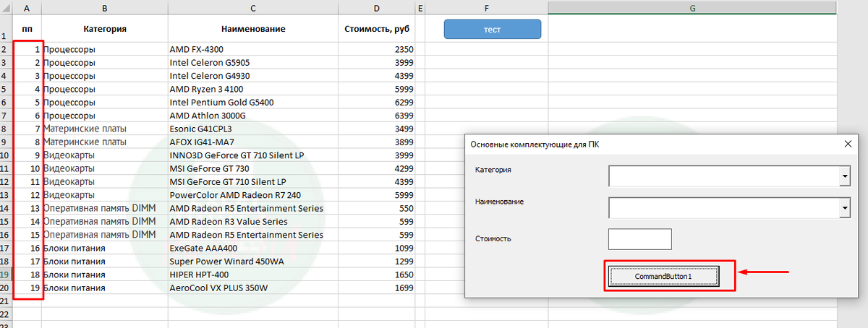
Task: Select cell "AFOX IG41-MA7"
Action: click(253, 142)
